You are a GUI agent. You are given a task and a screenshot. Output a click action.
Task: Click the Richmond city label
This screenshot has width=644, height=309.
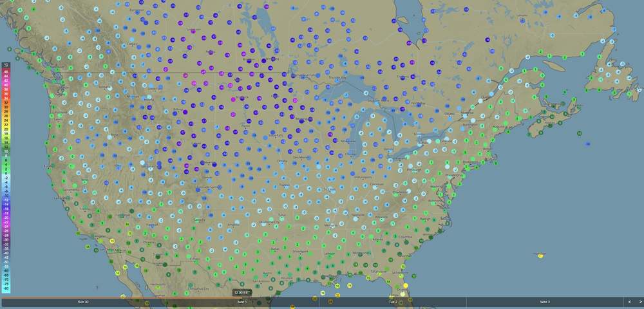coord(435,201)
